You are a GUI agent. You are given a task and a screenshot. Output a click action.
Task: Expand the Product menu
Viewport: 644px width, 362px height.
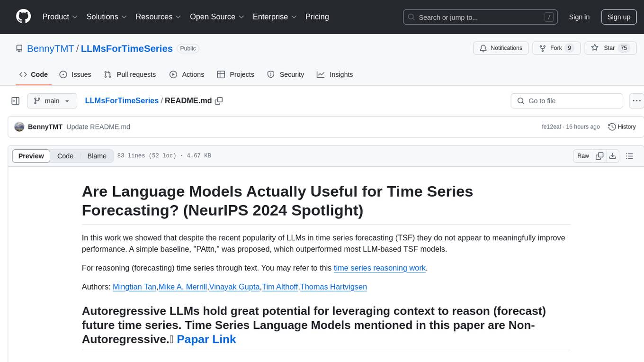coord(60,17)
